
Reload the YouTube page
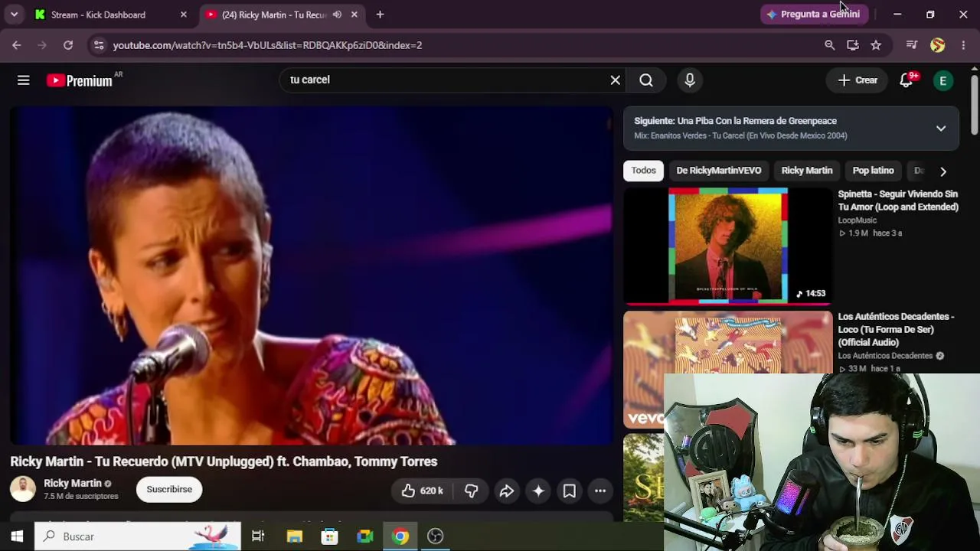click(68, 45)
